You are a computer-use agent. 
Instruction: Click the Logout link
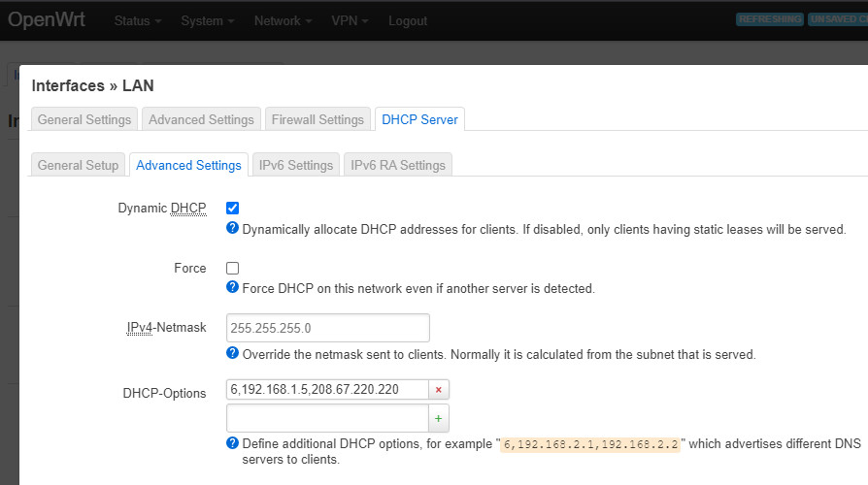tap(408, 20)
